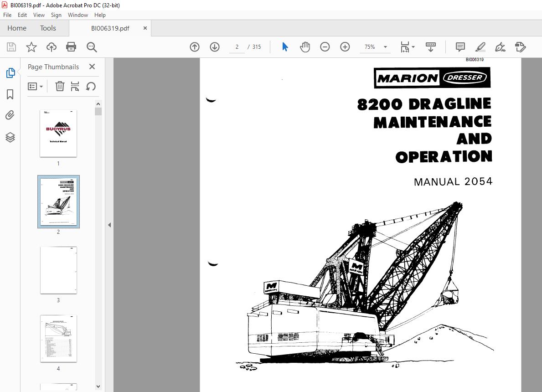Click the stamp/share toolbar icon at far right
The height and width of the screenshot is (392, 542).
pos(520,47)
